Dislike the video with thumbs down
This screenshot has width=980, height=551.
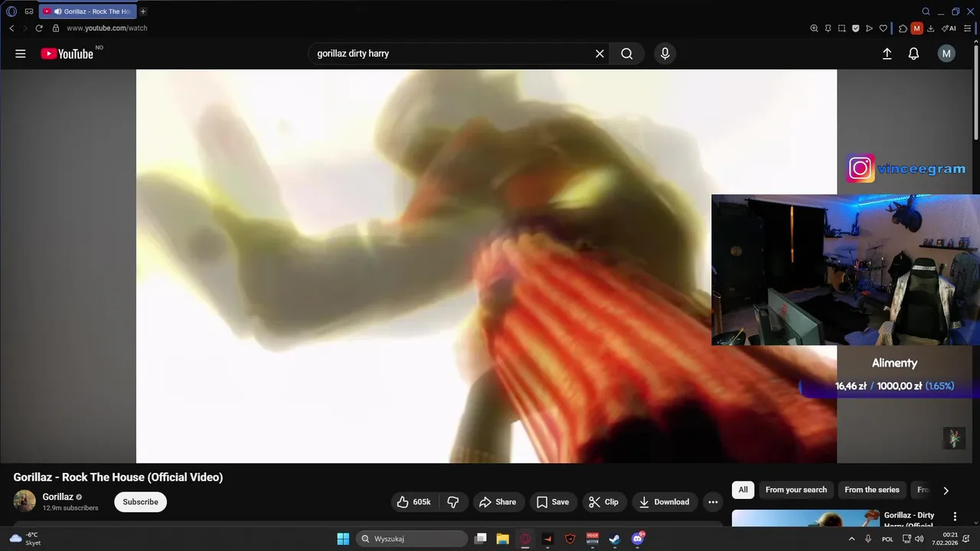[453, 502]
